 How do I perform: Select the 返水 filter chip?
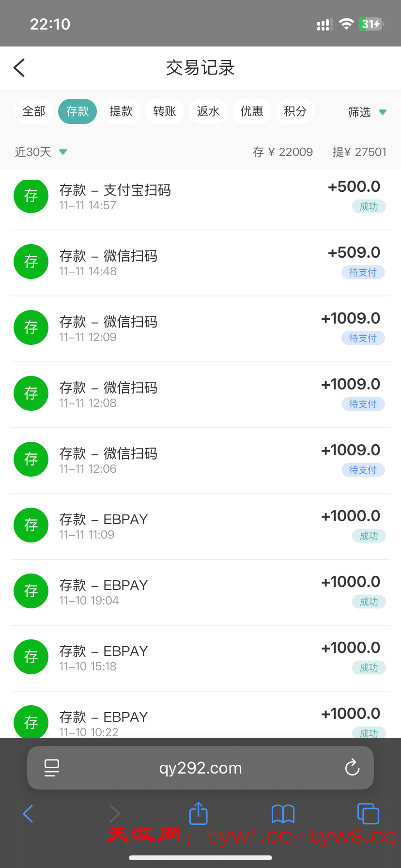coord(208,111)
